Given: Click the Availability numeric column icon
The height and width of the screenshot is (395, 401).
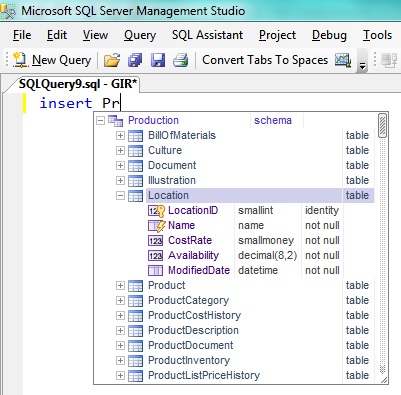Looking at the screenshot, I should (155, 256).
